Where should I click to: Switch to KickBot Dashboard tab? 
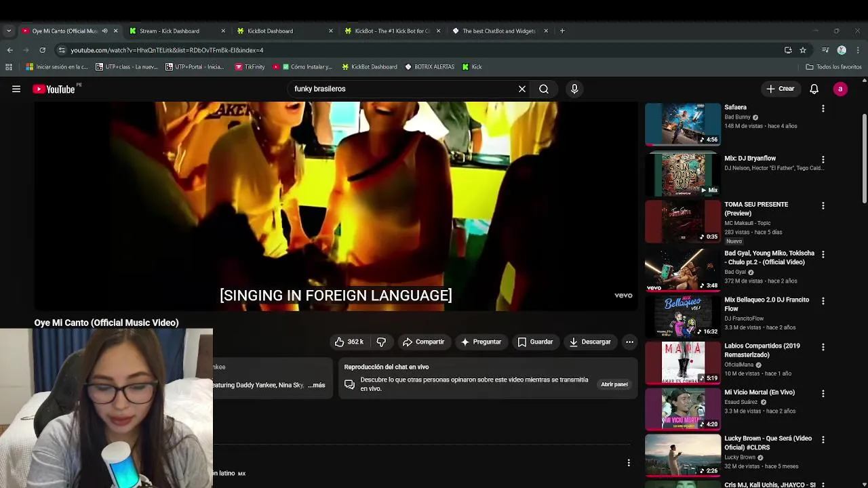tap(285, 30)
